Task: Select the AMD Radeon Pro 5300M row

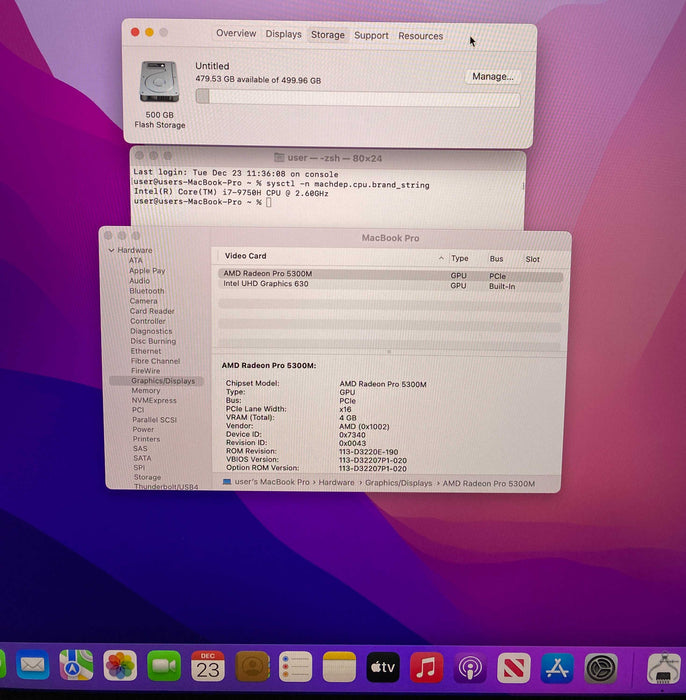Action: coord(390,275)
